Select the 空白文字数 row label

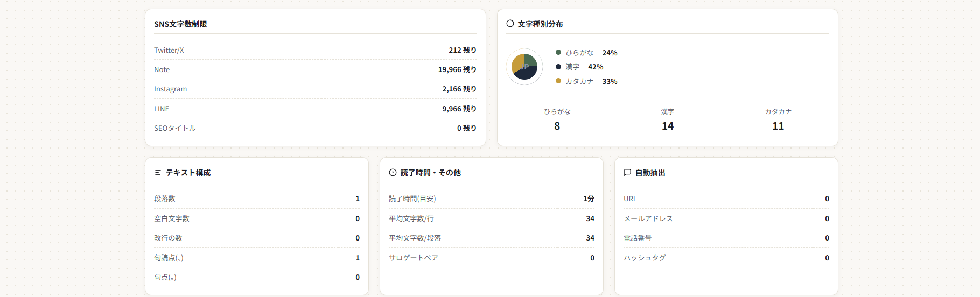point(172,218)
